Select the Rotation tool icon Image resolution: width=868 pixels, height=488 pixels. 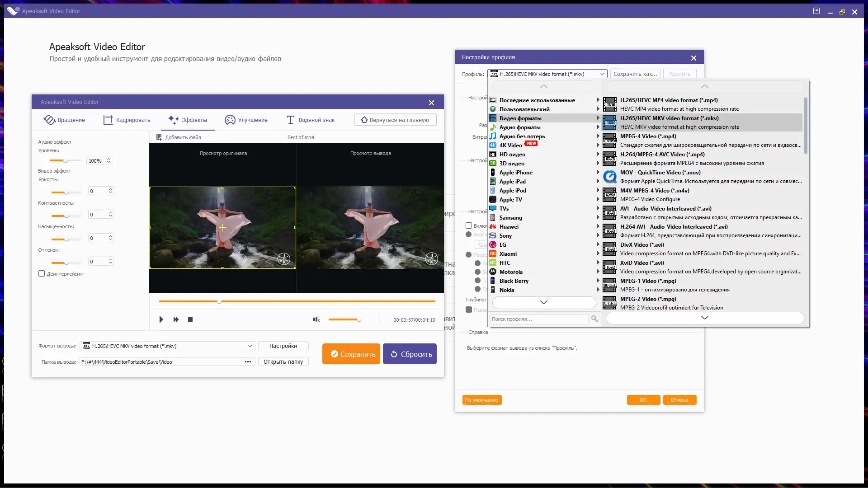(x=49, y=120)
